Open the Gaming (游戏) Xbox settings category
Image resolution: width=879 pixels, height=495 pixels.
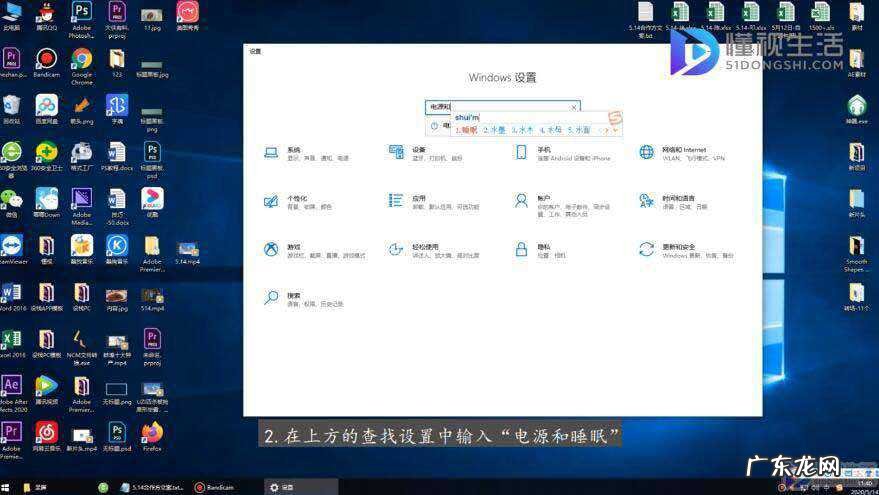click(314, 251)
